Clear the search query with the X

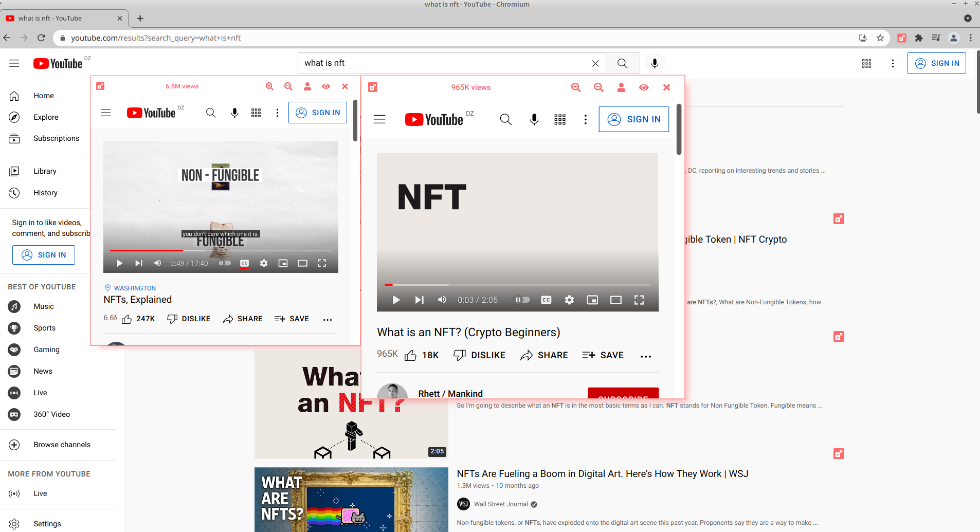595,63
